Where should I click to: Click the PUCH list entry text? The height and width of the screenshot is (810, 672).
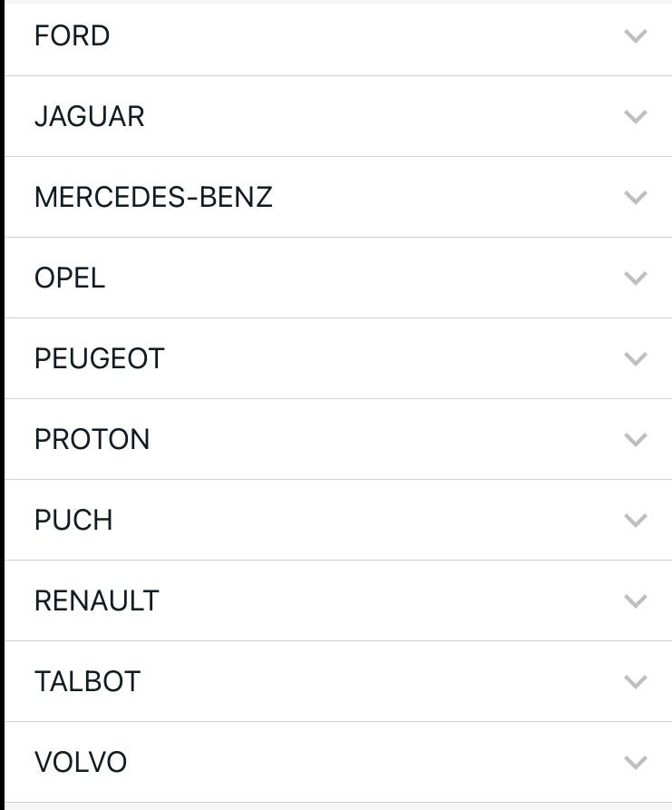click(x=73, y=521)
